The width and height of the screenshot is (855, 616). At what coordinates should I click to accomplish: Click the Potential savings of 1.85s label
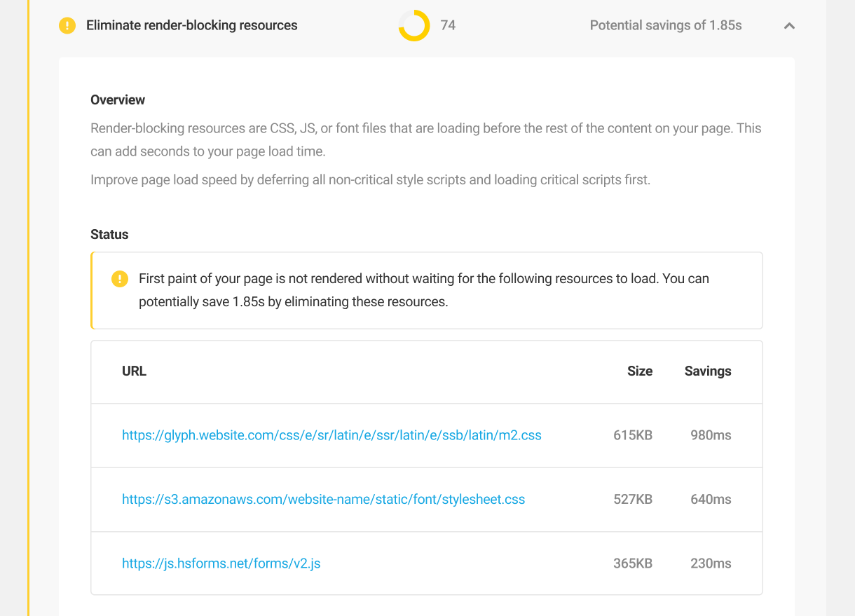[665, 25]
